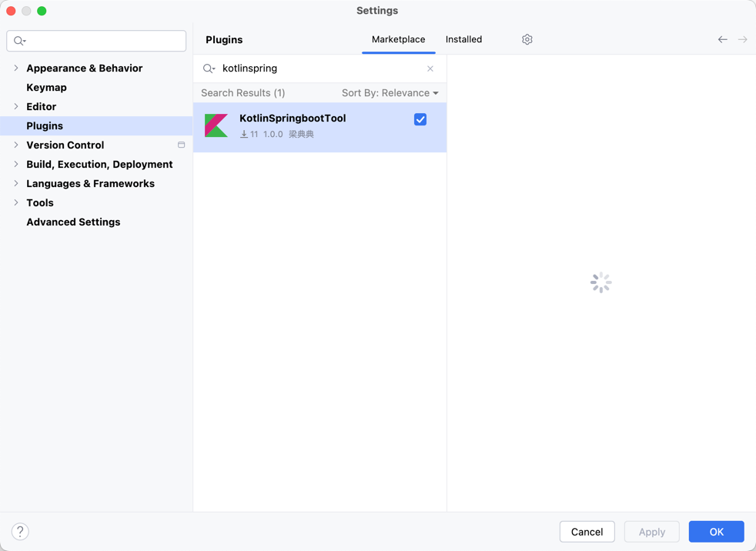Close the Settings window
This screenshot has width=756, height=551.
[11, 11]
